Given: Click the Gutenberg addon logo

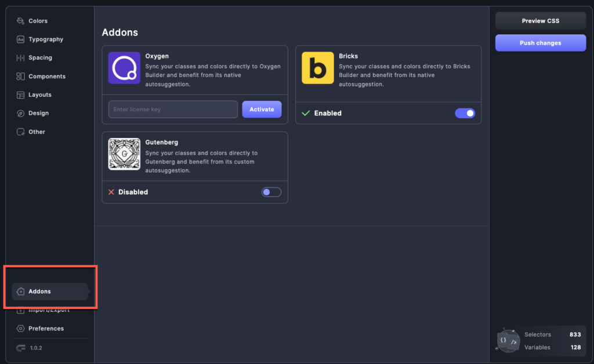Looking at the screenshot, I should [124, 154].
